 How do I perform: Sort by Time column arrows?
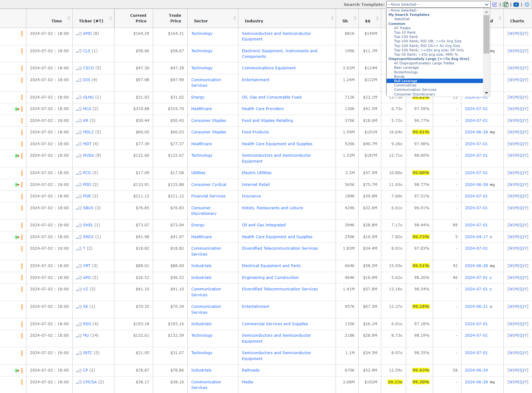pyautogui.click(x=69, y=18)
